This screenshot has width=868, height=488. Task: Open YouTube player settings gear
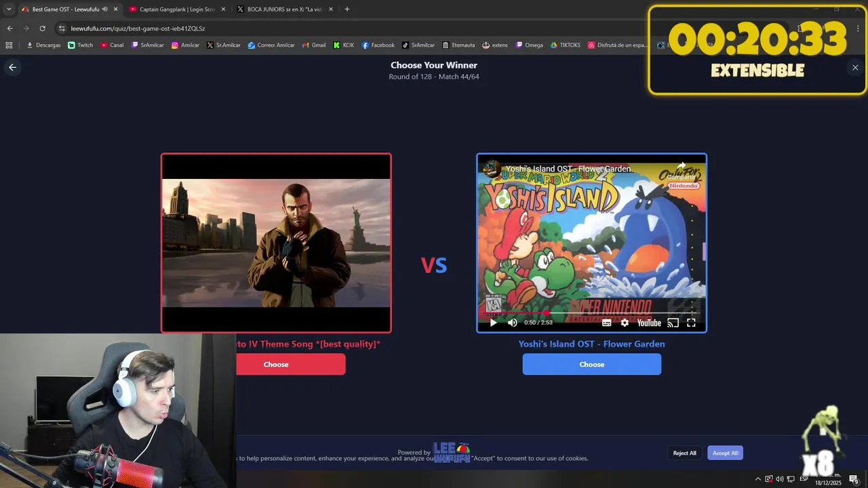click(x=625, y=323)
